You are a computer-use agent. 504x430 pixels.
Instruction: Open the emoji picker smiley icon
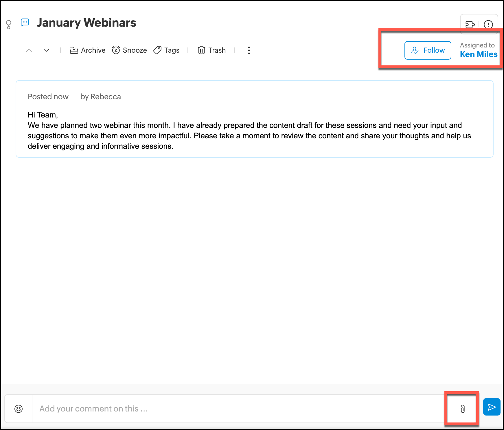19,409
